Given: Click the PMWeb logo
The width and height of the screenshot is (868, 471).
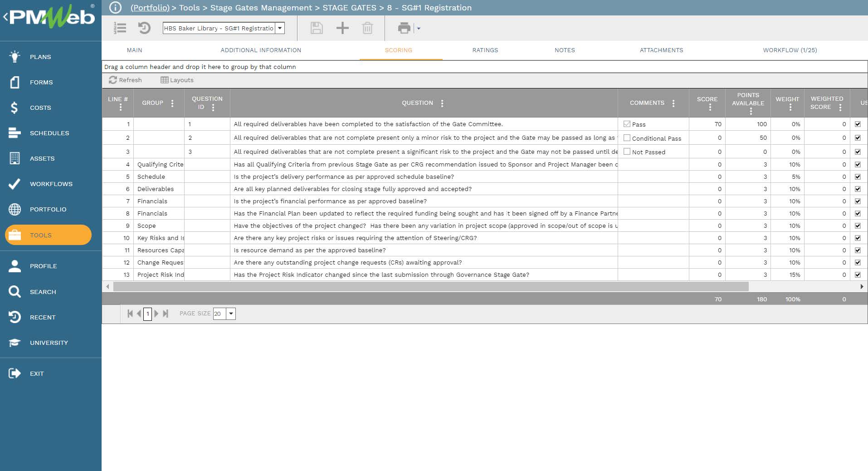Looking at the screenshot, I should click(x=52, y=17).
